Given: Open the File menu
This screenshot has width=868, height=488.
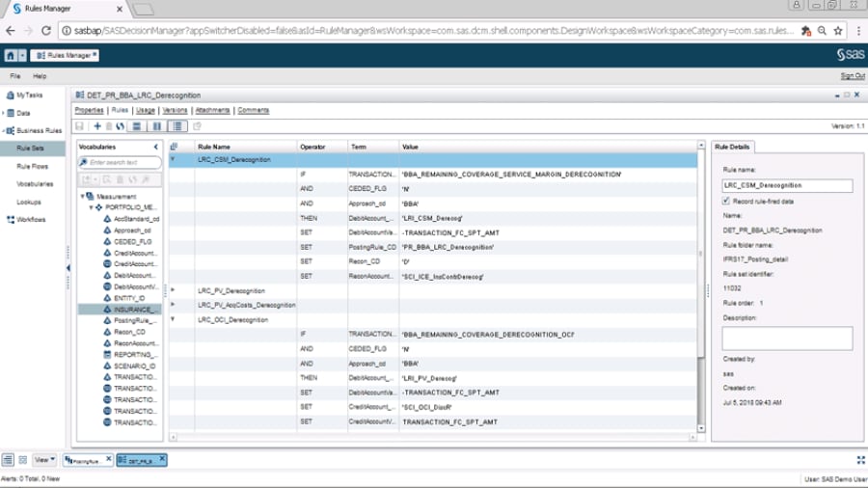Looking at the screenshot, I should click(x=14, y=76).
